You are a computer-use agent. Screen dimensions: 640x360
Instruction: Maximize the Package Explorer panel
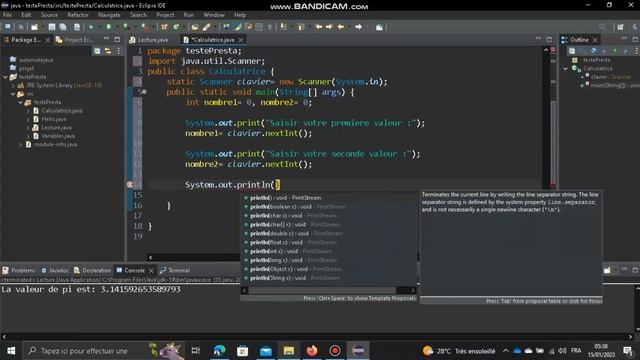point(117,40)
